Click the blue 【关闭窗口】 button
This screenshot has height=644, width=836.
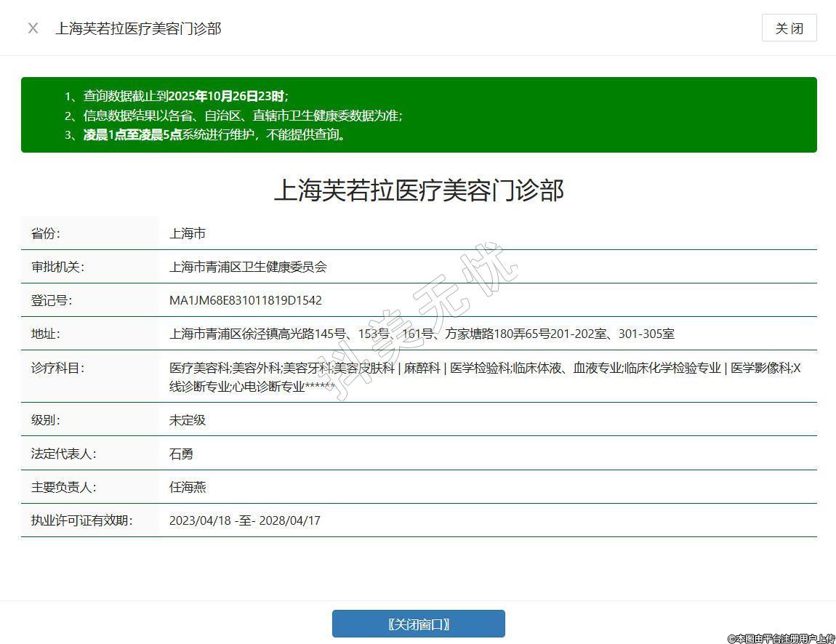click(418, 624)
